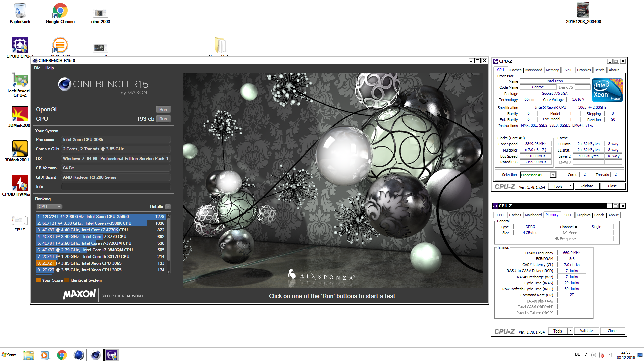Expand ranking Details arrow
Image resolution: width=644 pixels, height=362 pixels.
click(168, 207)
